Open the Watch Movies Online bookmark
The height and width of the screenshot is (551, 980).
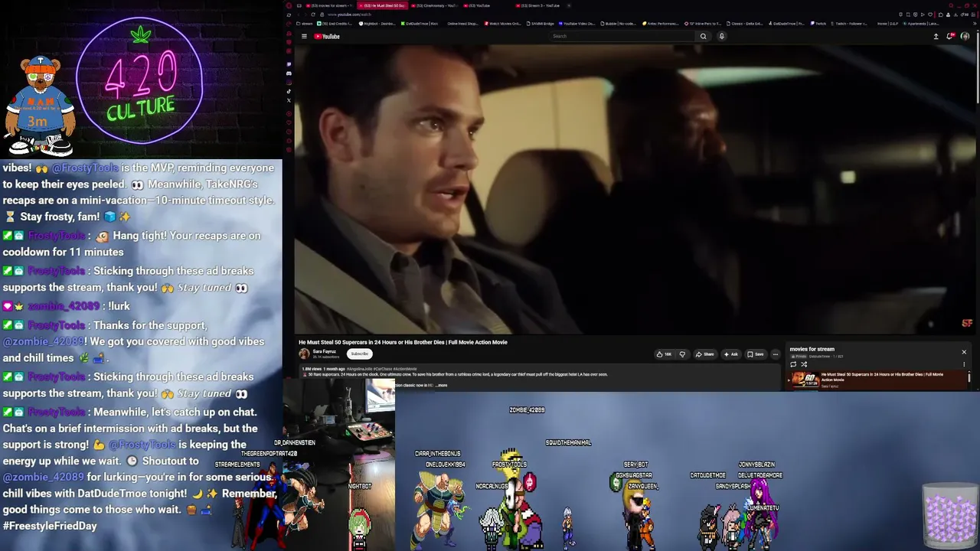[x=503, y=24]
